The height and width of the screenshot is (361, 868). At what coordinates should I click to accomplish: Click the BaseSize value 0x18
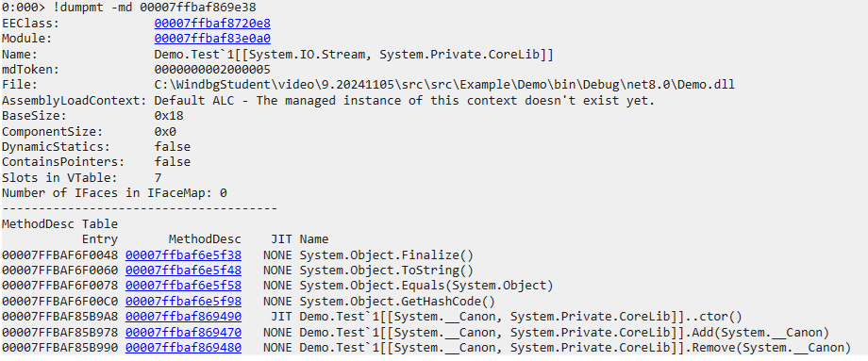[169, 116]
